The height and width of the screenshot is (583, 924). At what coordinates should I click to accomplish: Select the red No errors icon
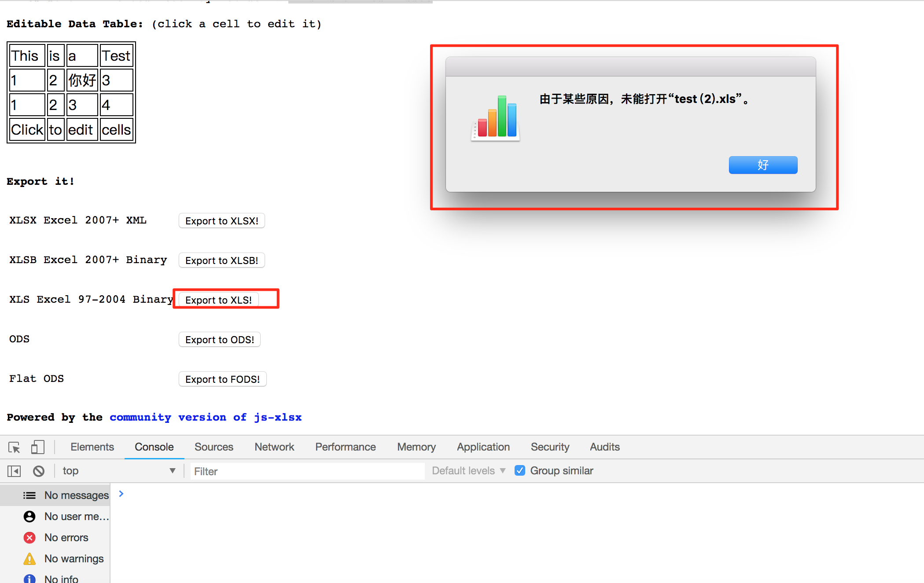(x=29, y=537)
